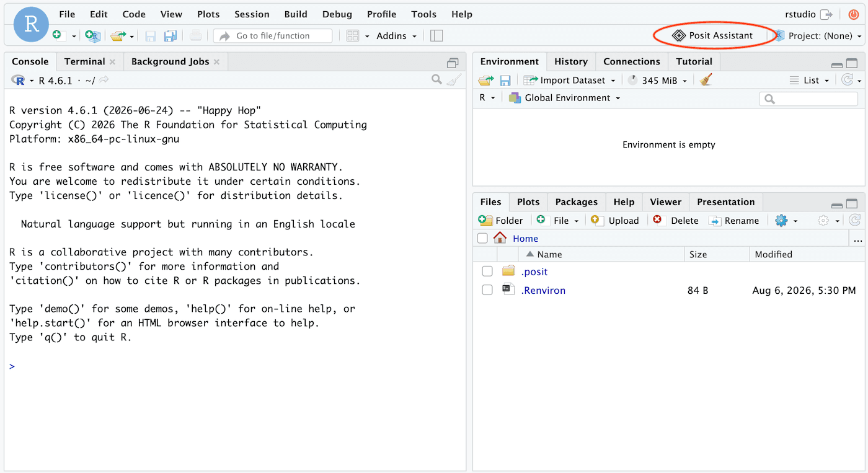Open the Posit Assistant button
Screen dimensions: 868x473
click(713, 35)
